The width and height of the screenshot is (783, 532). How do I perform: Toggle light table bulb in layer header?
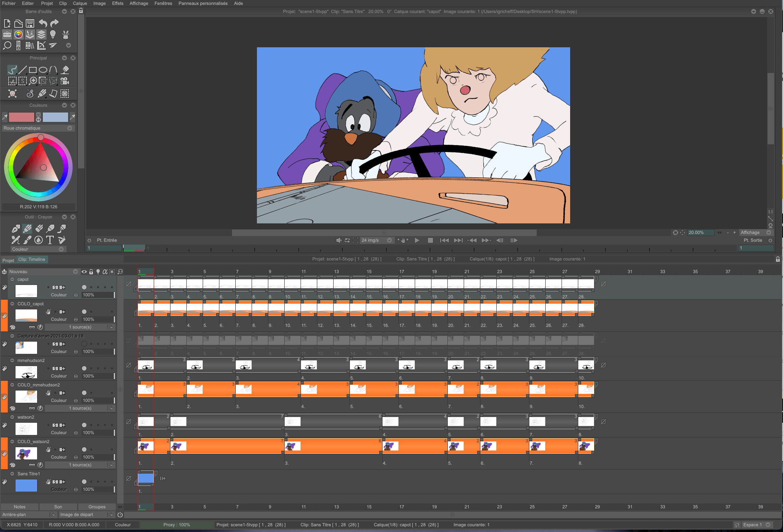click(98, 272)
